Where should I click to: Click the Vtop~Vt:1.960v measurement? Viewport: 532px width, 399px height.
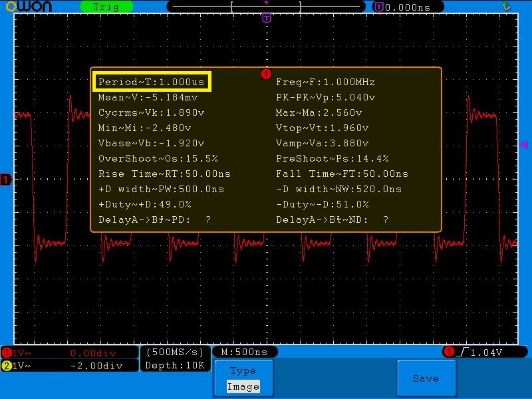click(x=323, y=128)
